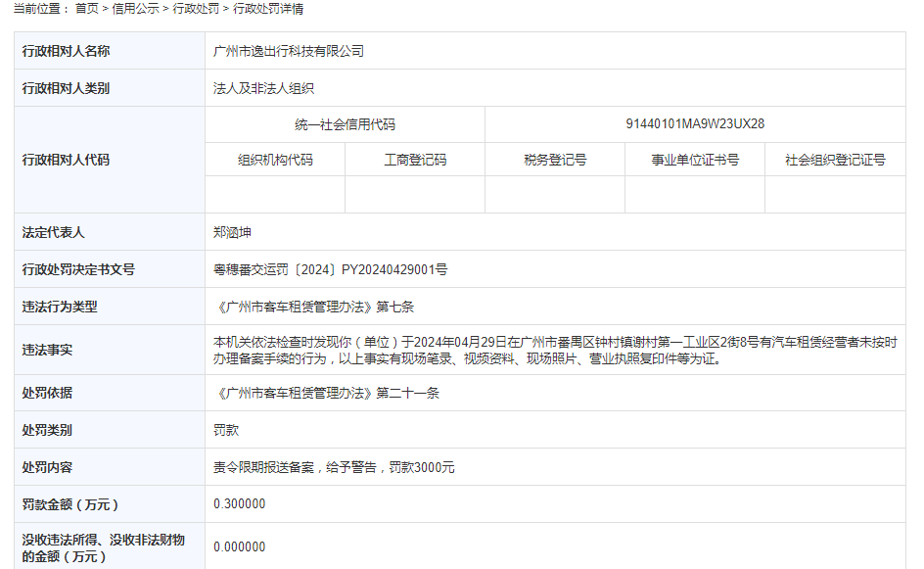Screen dimensions: 924x569
Task: Open the 行政处罚 breadcrumb link
Action: [x=196, y=9]
